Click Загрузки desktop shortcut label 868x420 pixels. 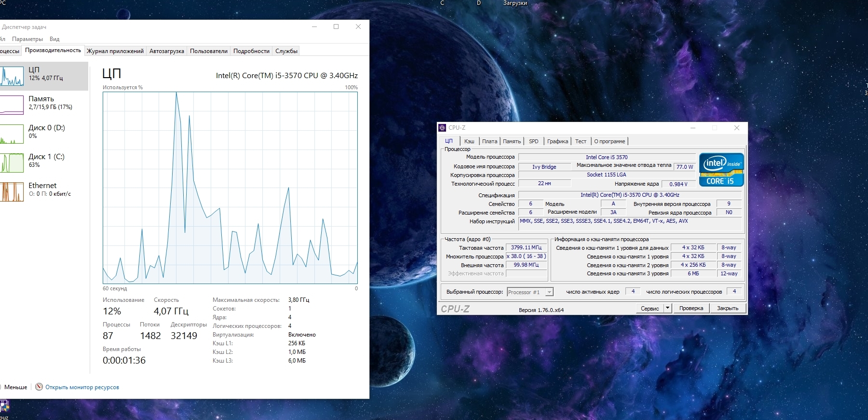click(x=515, y=3)
